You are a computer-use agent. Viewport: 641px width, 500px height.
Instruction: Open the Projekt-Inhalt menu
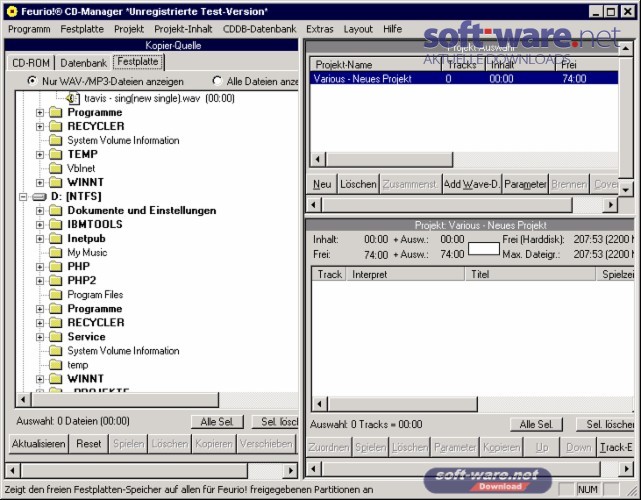coord(183,29)
